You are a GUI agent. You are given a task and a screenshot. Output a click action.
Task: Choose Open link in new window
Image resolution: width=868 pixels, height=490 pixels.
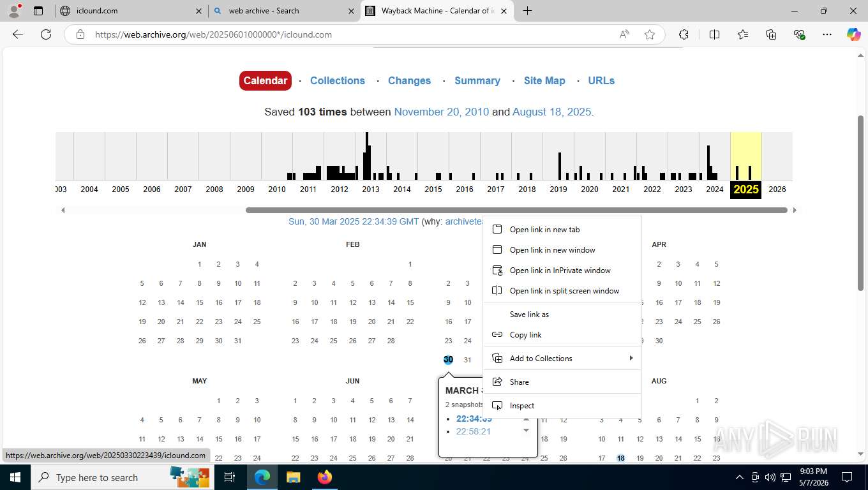click(562, 250)
